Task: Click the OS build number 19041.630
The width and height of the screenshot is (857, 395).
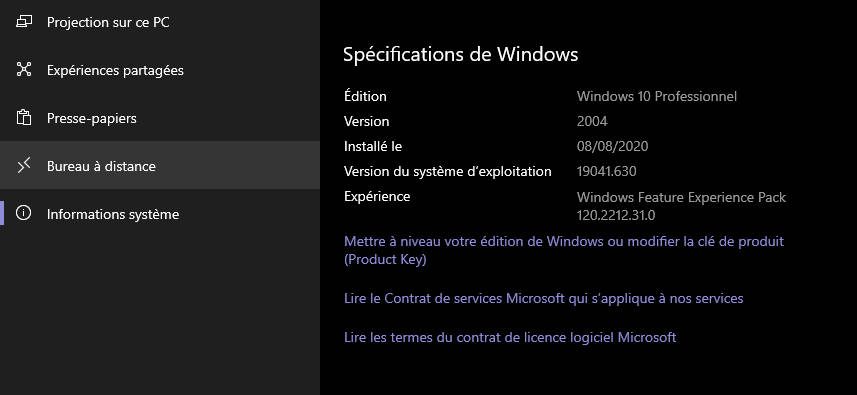Action: click(606, 172)
